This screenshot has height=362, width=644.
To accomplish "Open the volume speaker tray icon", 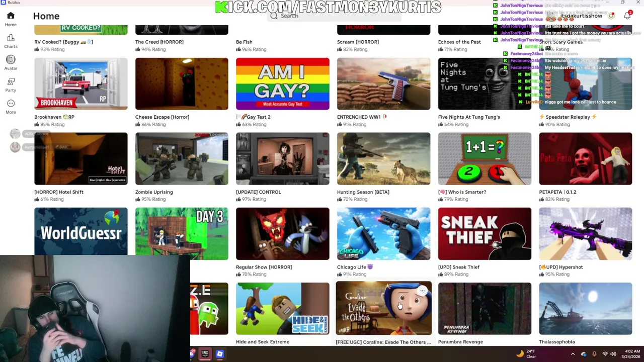I will (613, 354).
